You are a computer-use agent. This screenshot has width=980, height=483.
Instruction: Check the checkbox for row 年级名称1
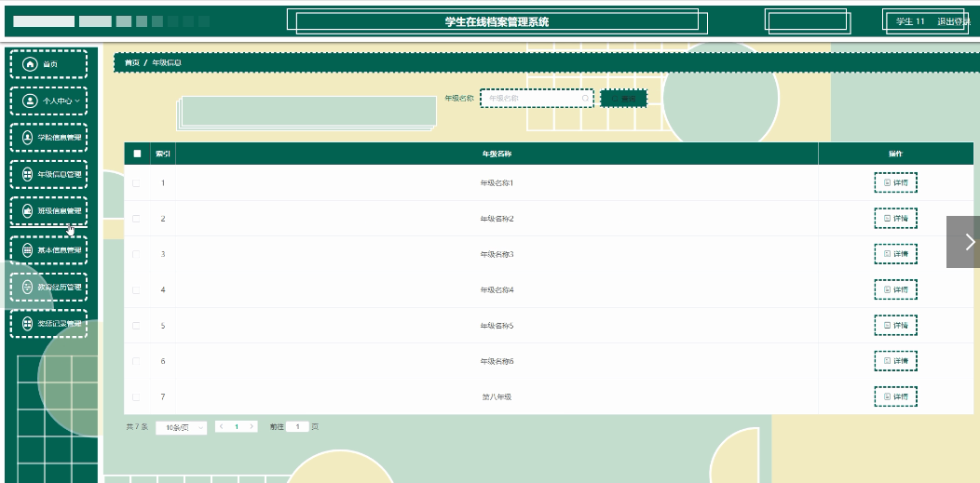tap(136, 182)
